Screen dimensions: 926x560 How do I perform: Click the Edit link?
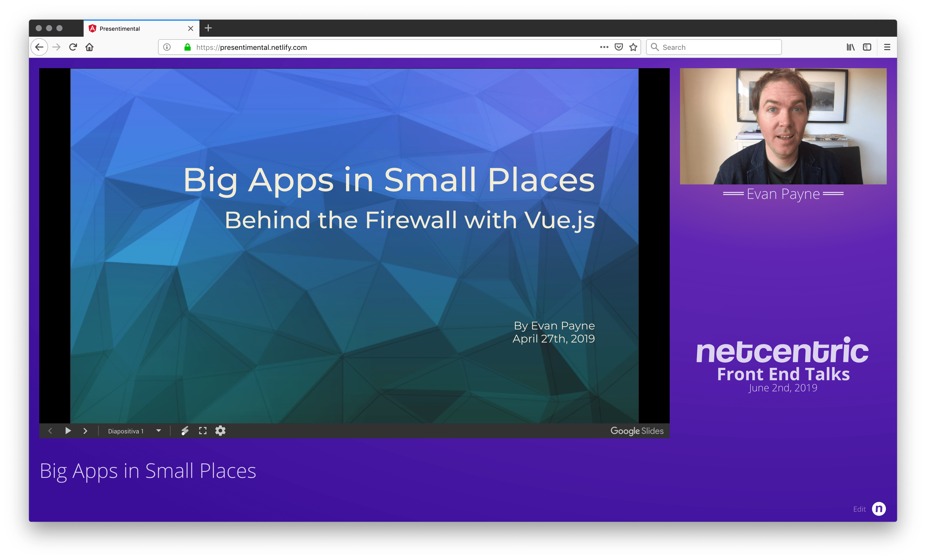pos(859,509)
